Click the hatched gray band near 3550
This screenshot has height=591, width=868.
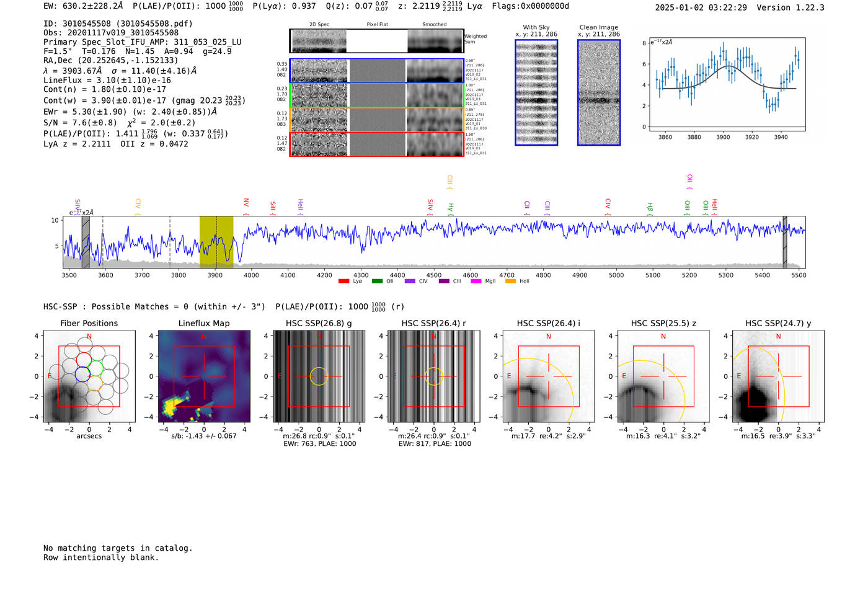86,242
